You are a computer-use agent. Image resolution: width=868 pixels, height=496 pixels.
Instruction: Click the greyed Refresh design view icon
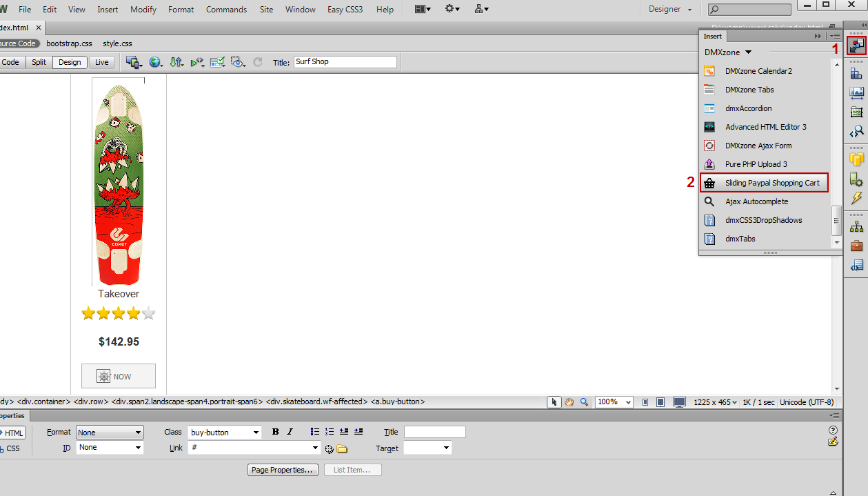coord(258,62)
